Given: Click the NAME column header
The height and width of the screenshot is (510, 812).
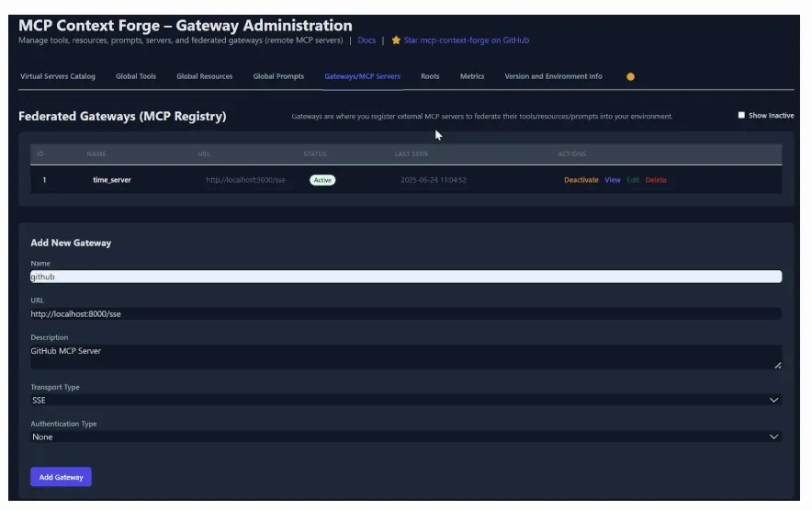Looking at the screenshot, I should coord(96,154).
